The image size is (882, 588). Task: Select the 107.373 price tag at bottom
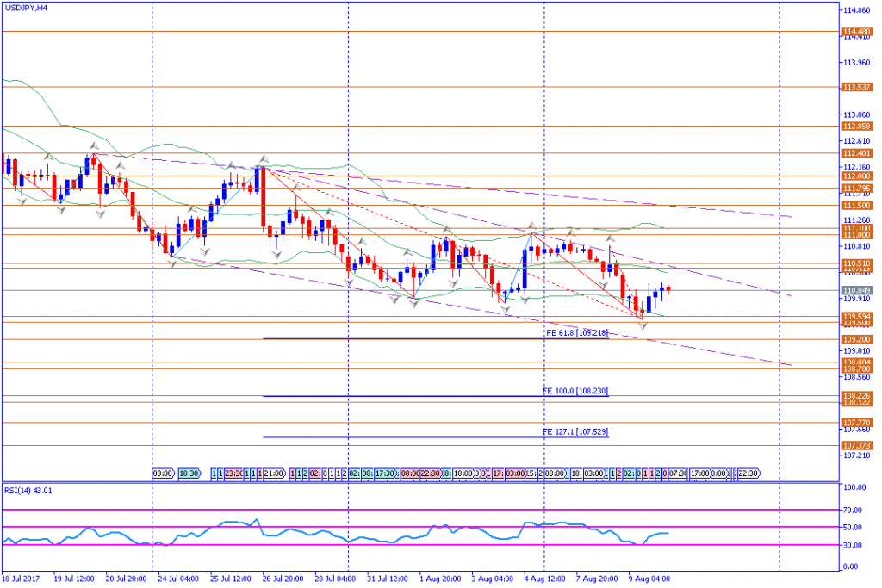click(855, 445)
